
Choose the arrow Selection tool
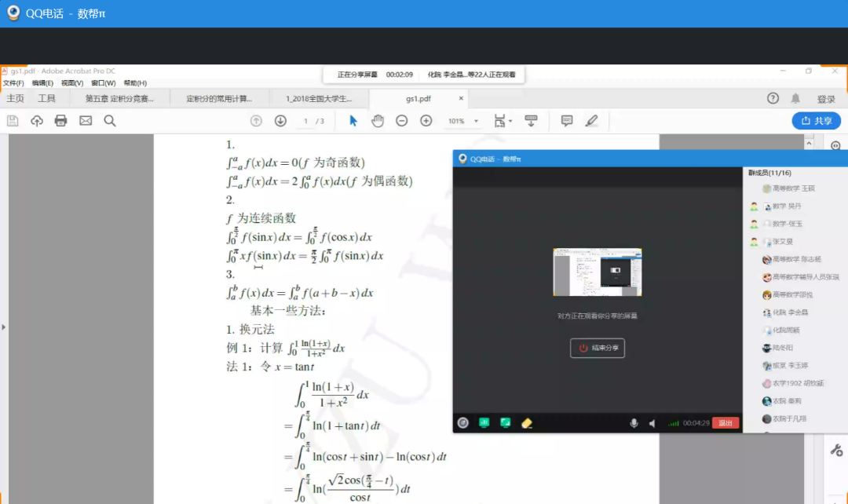click(353, 121)
